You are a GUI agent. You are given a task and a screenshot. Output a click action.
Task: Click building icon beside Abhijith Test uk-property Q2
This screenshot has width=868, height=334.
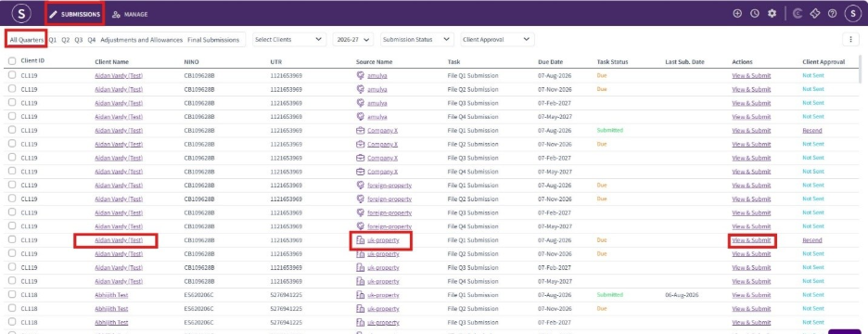(360, 309)
